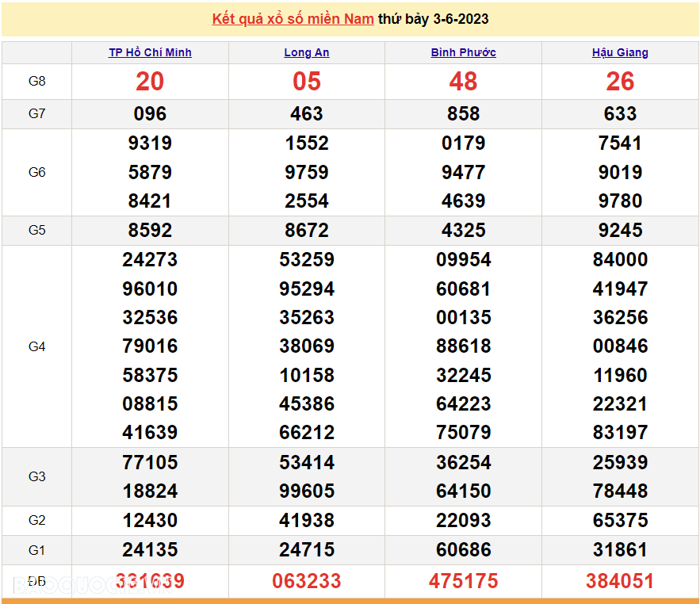Click the jackpot number 475175
This screenshot has width=700, height=604.
(x=463, y=581)
